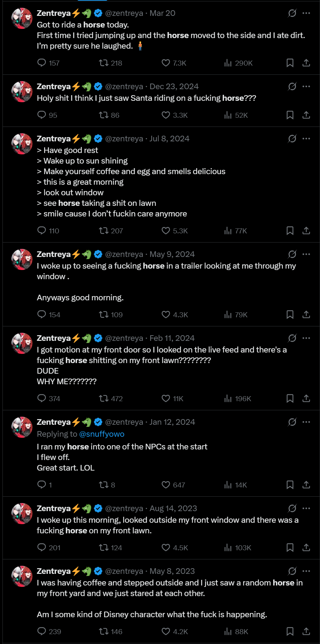Click Zentreya's avatar on the Feb 11 tweet
This screenshot has height=644, width=320.
(x=22, y=343)
